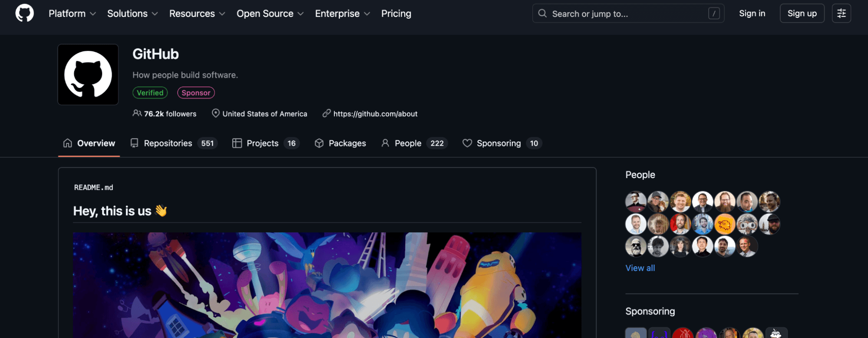Switch to the Sponsoring tab

pyautogui.click(x=502, y=143)
